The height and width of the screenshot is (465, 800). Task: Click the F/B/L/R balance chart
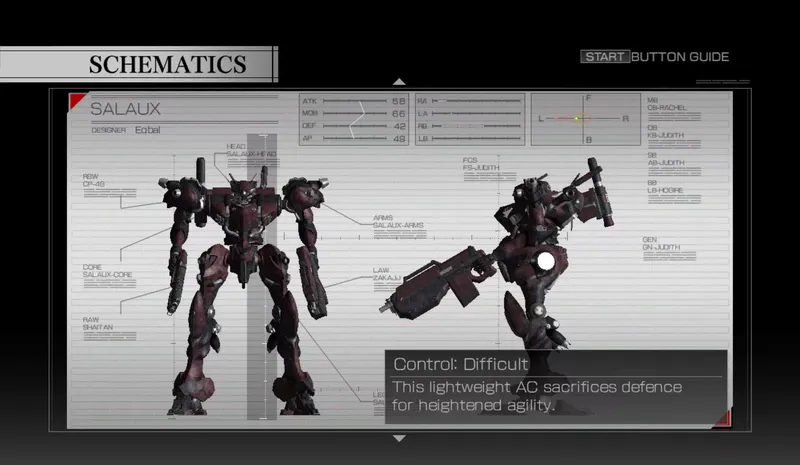pyautogui.click(x=586, y=119)
